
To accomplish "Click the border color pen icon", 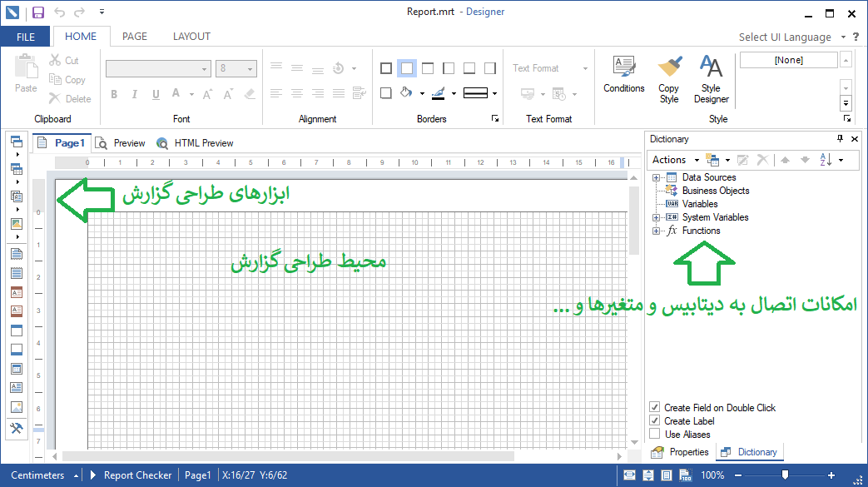I will pos(439,93).
